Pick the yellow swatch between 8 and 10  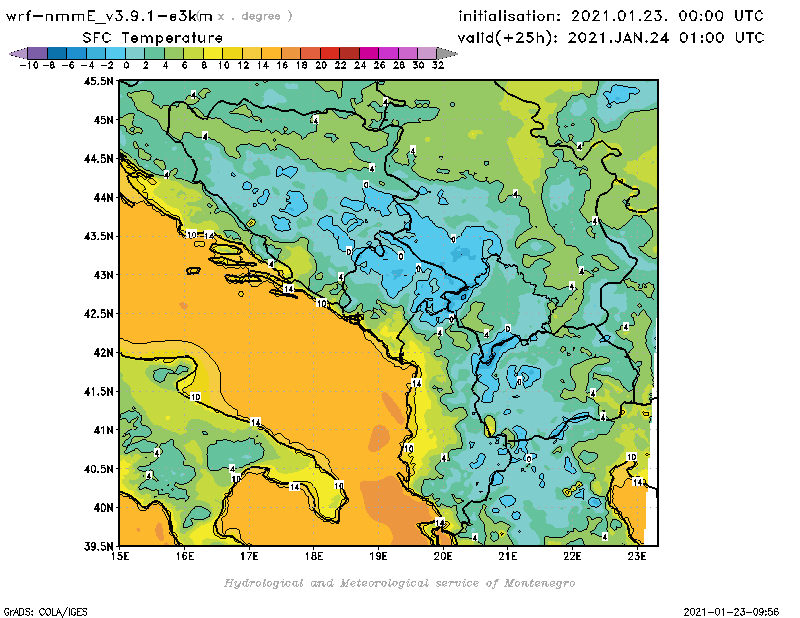coord(213,52)
